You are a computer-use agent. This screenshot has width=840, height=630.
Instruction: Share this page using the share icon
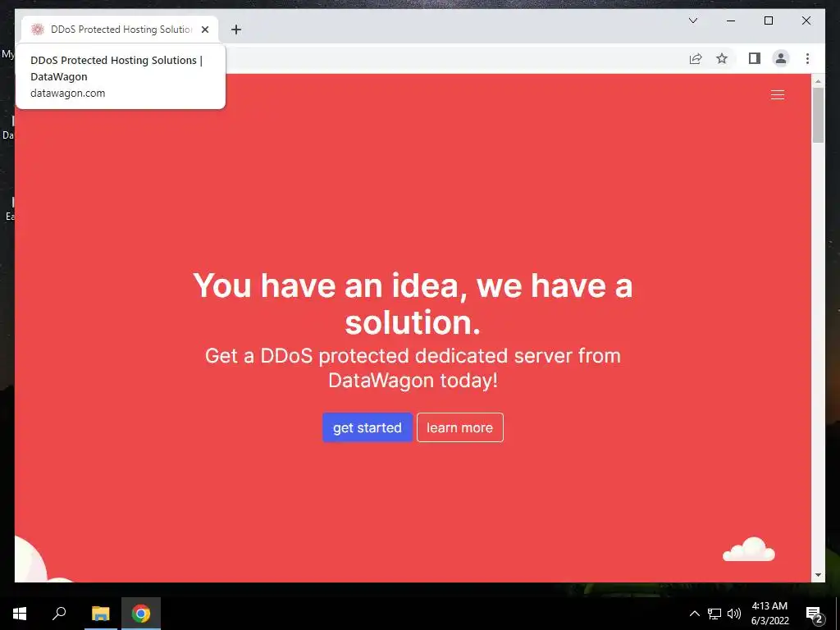696,58
